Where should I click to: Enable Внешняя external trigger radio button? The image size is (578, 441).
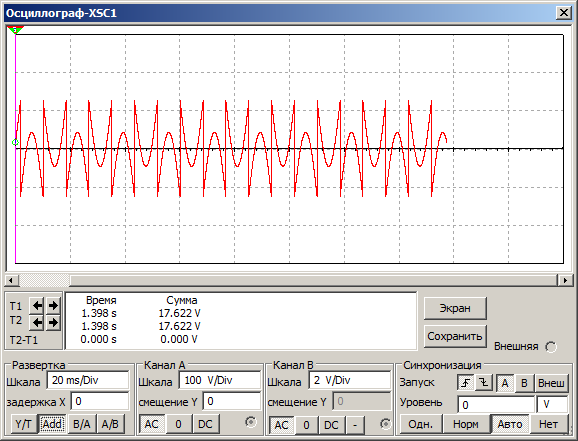[x=551, y=347]
